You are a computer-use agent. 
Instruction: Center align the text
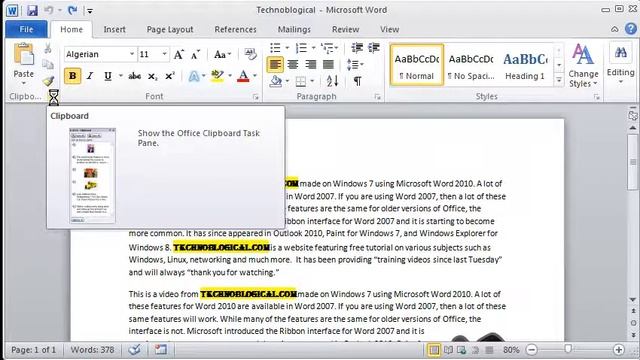(x=293, y=64)
